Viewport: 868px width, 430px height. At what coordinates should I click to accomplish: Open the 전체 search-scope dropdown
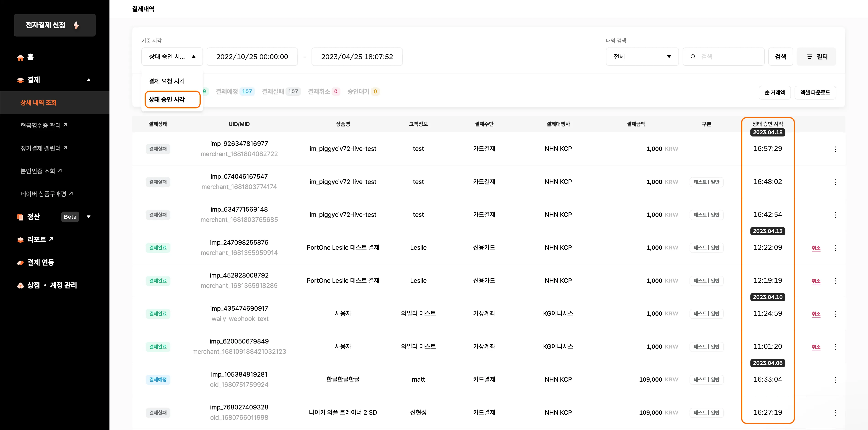pyautogui.click(x=642, y=57)
